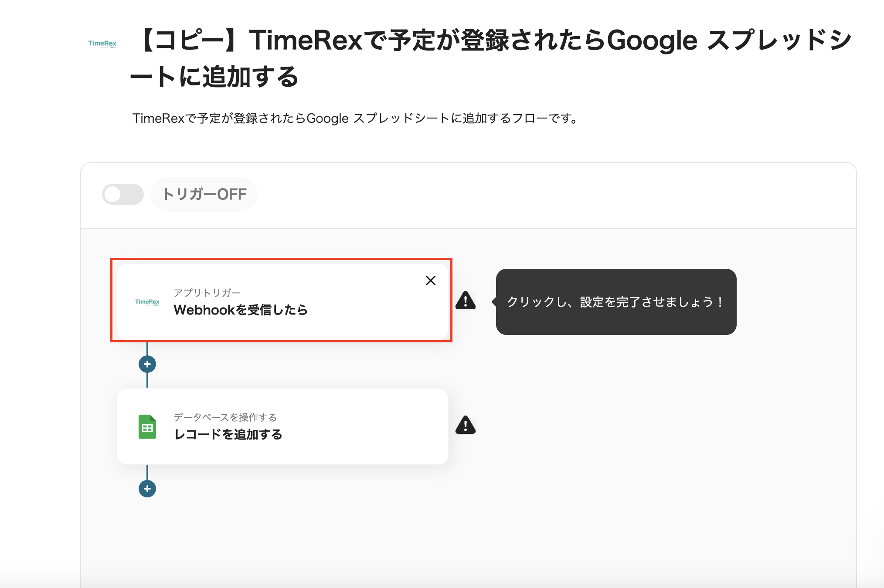Click the アプリトリガー label
Screen dimensions: 884x588
(x=207, y=293)
